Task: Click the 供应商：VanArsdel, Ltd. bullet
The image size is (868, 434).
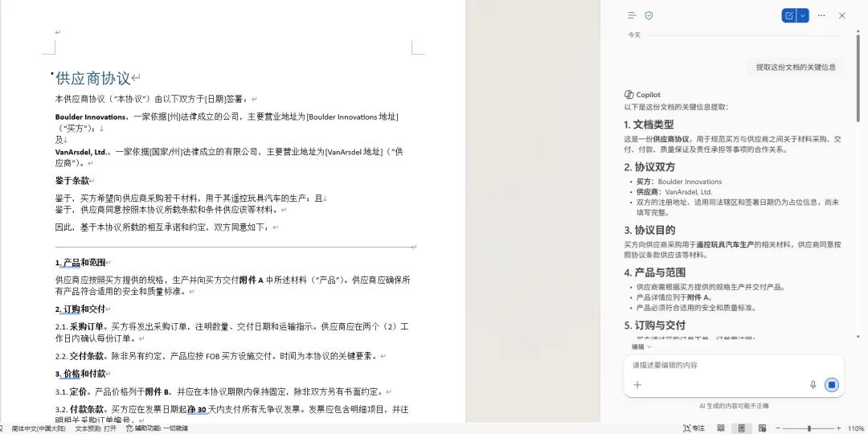Action: pyautogui.click(x=674, y=192)
